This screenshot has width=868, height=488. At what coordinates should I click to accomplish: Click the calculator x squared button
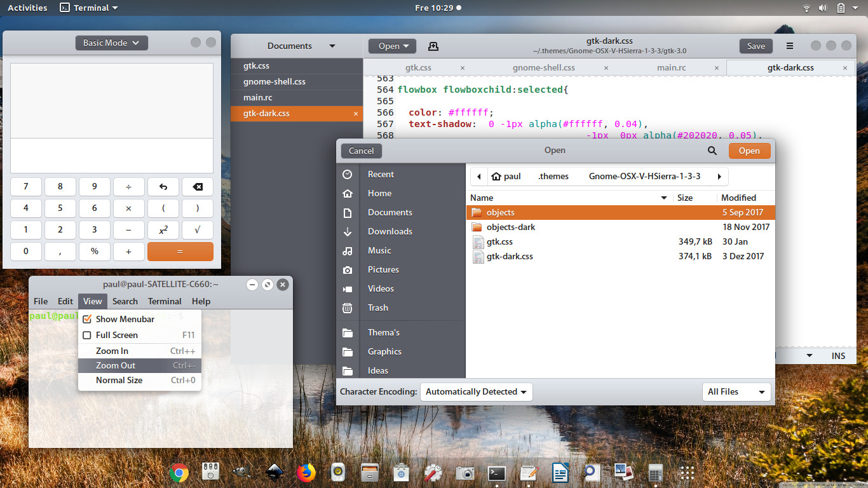click(x=163, y=230)
